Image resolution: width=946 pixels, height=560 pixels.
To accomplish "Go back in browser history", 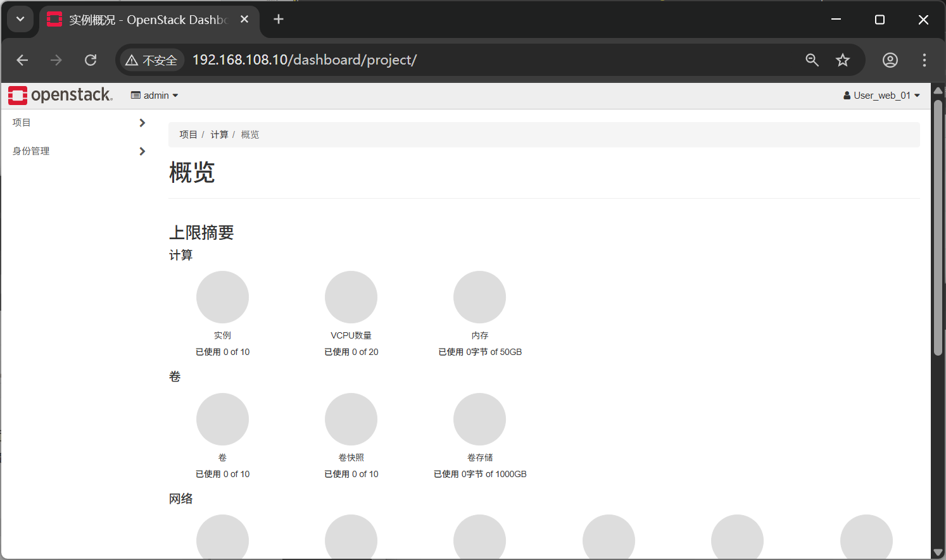I will (x=22, y=60).
